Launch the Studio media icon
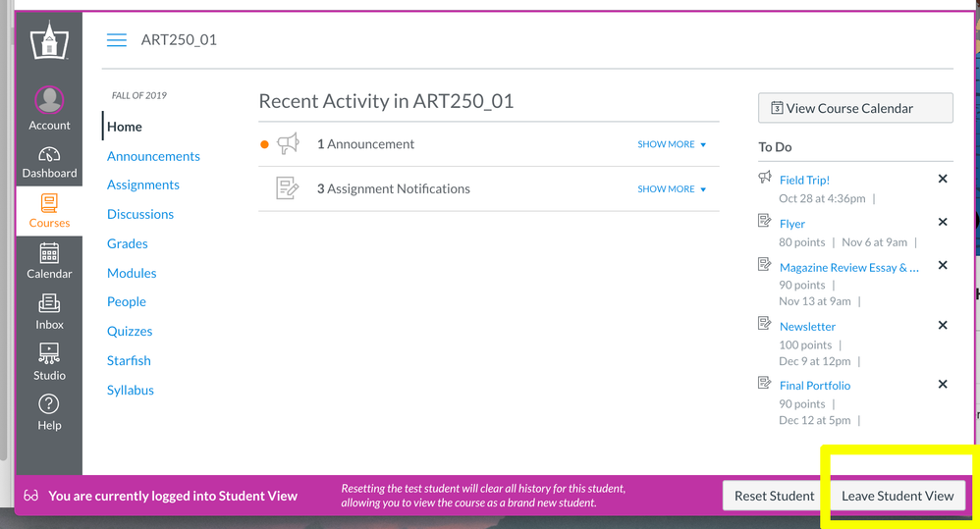The height and width of the screenshot is (529, 980). click(x=49, y=353)
